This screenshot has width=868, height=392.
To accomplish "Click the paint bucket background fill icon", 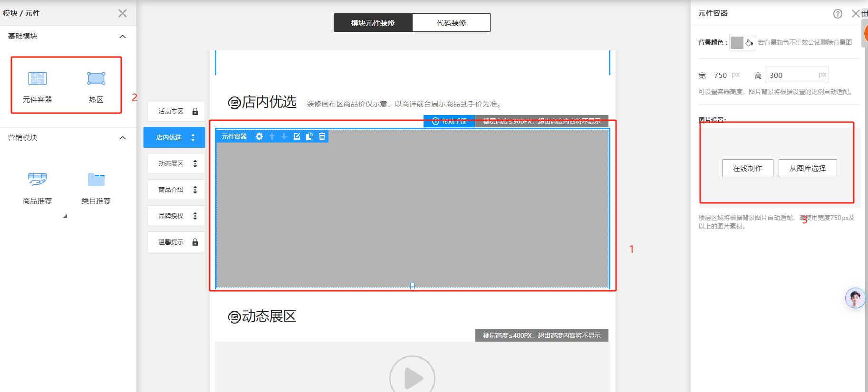I will click(x=749, y=43).
